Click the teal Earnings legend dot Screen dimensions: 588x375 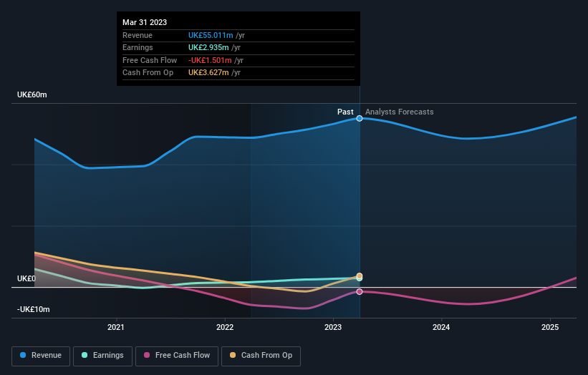click(85, 355)
